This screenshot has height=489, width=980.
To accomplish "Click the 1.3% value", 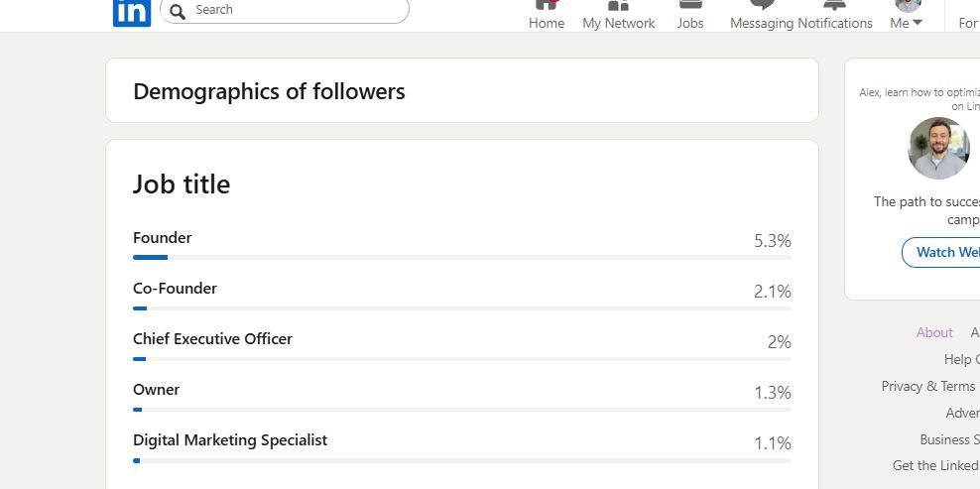I will click(773, 393).
